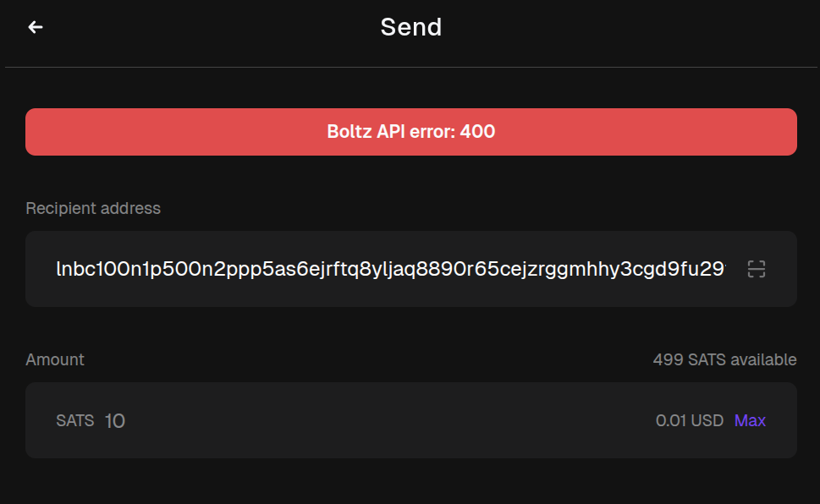Click the horizontal divider below the Send header
820x504 pixels.
pos(410,67)
